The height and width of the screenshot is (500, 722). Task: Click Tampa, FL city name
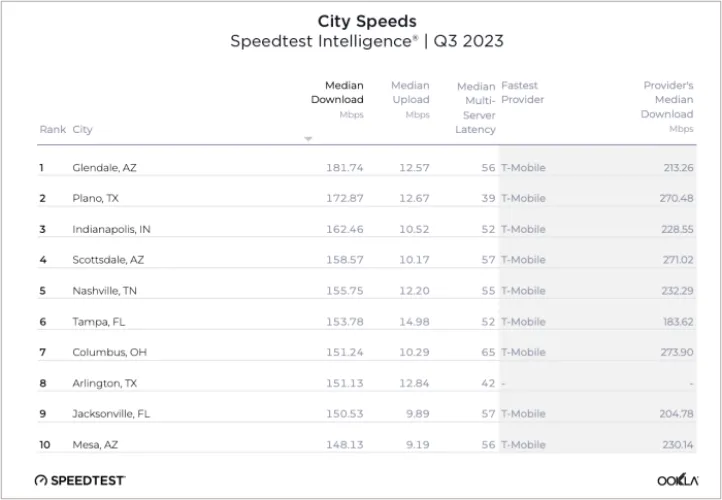(x=98, y=321)
